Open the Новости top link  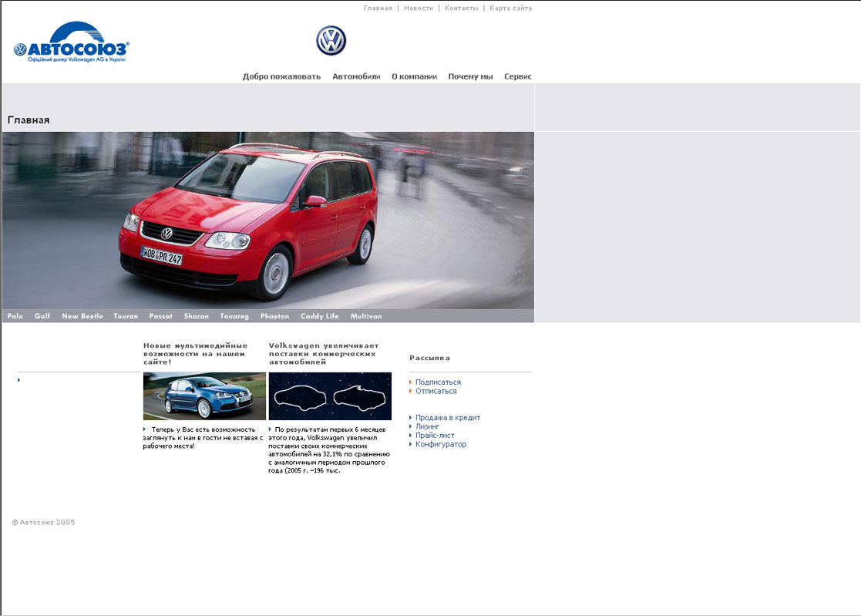(419, 8)
